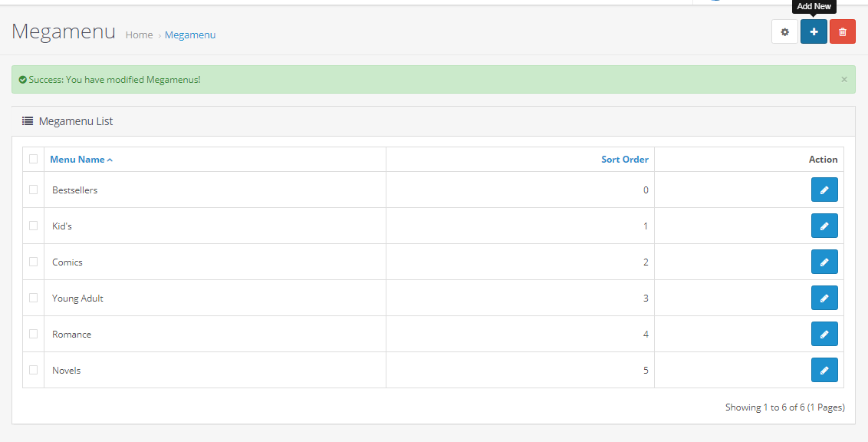Open the settings gear button
The width and height of the screenshot is (868, 442).
click(x=784, y=31)
